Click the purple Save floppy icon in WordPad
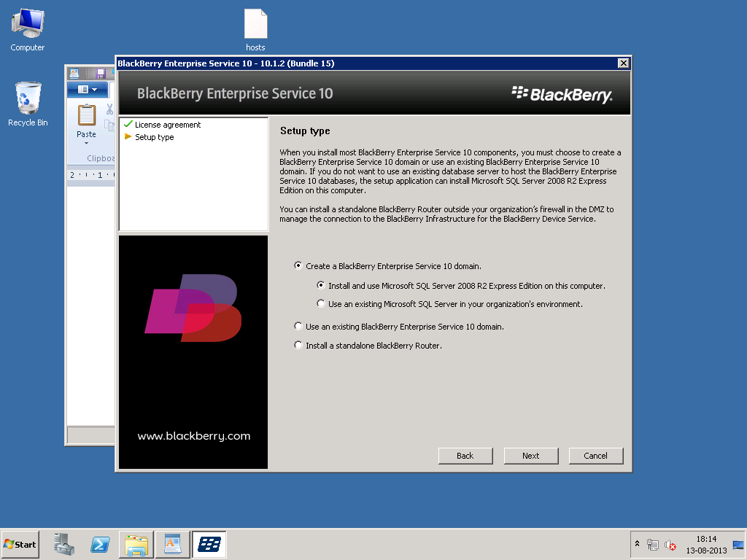Screen dimensions: 747x560 point(100,73)
